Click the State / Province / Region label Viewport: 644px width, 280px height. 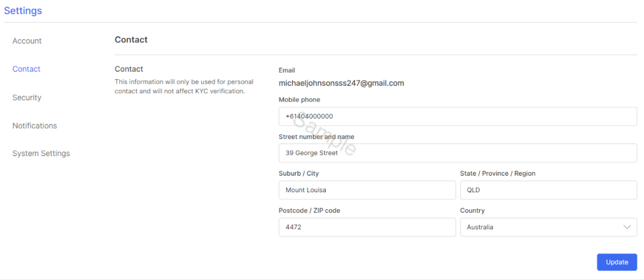[498, 173]
